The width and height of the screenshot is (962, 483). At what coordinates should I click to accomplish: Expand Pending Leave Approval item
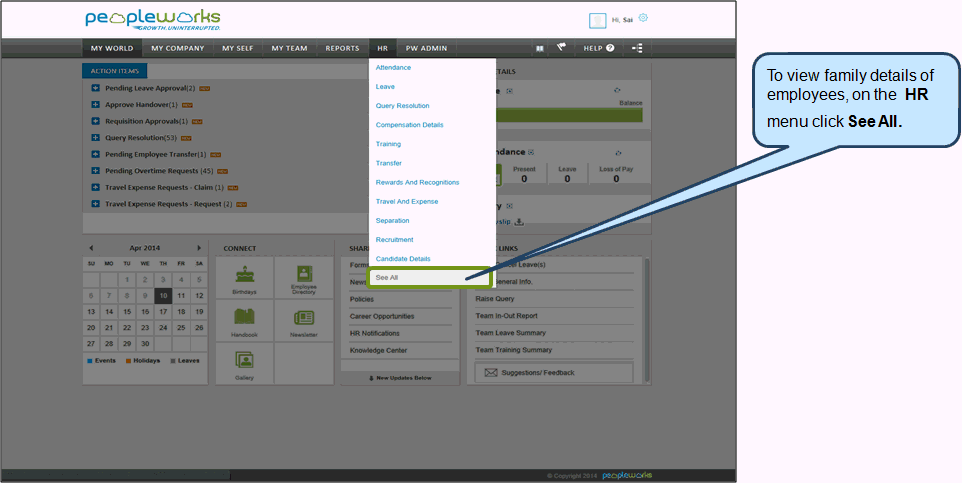tap(96, 88)
